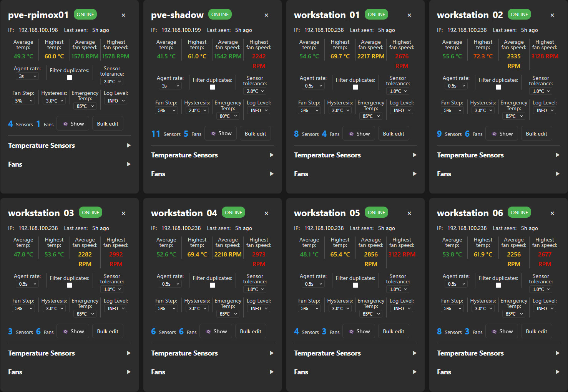Tick Filter duplicates on workstation_05
Screen dimensions: 568x392
355,285
